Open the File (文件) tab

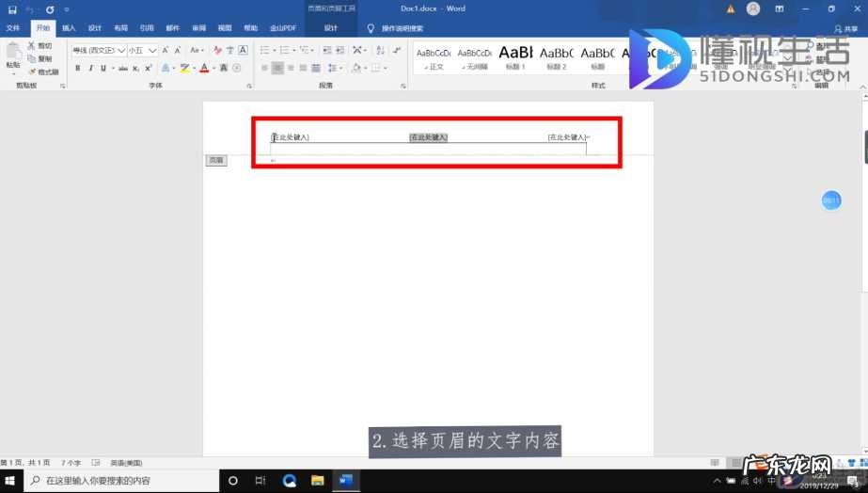pyautogui.click(x=13, y=27)
